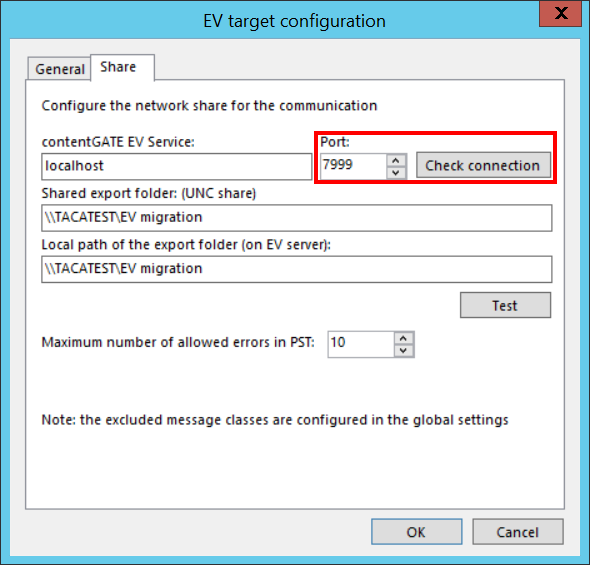Click the Test button

[x=505, y=305]
